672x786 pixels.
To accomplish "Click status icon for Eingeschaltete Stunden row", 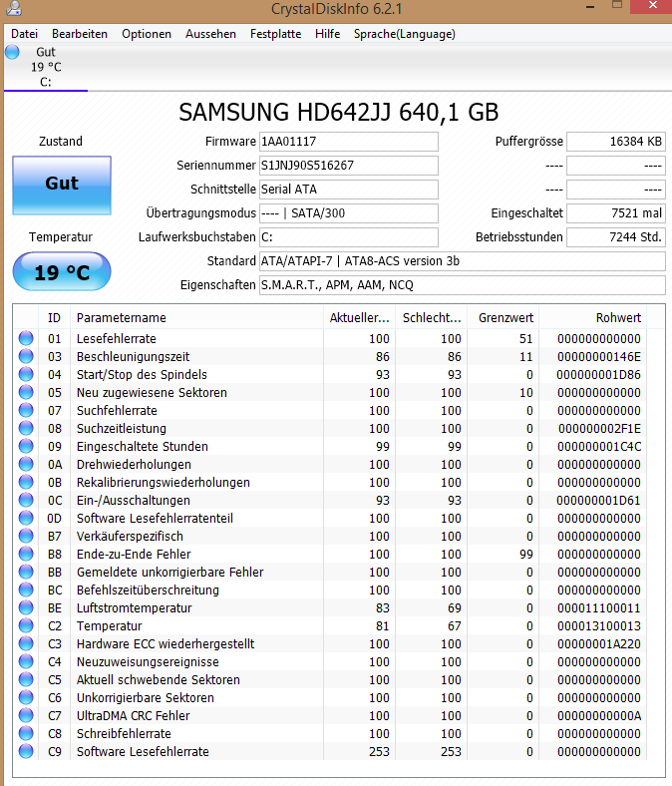I will pos(26,446).
